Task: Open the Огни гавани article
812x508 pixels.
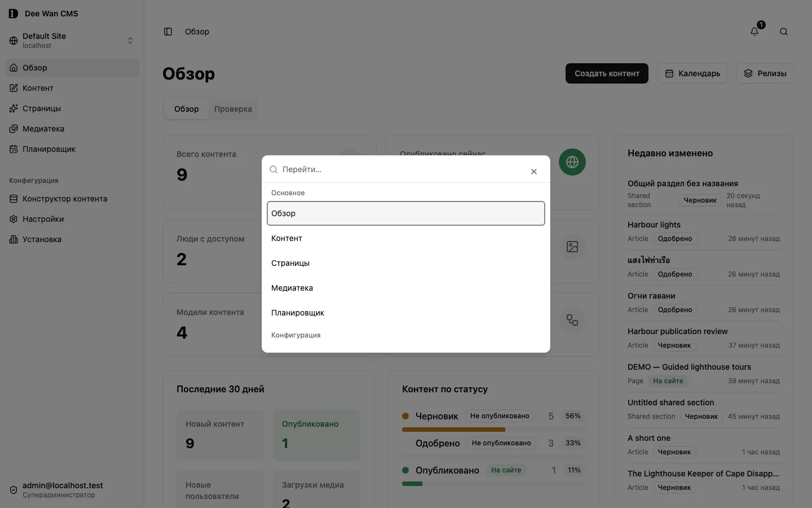Action: pos(651,296)
